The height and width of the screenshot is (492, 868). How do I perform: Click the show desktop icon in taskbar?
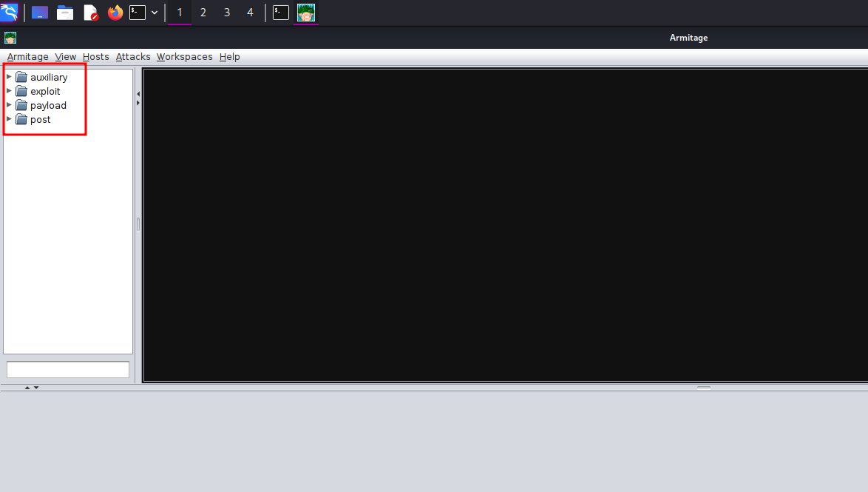point(40,13)
